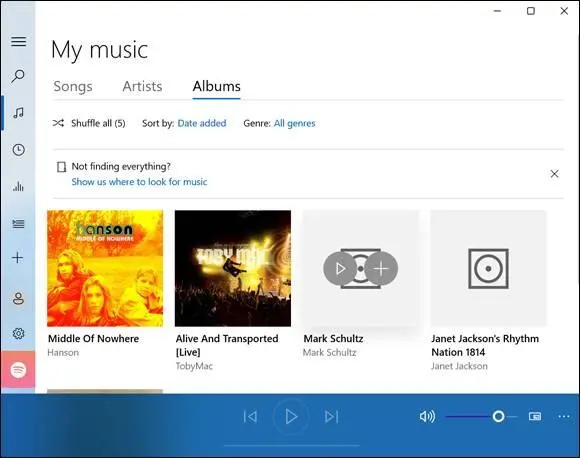Image resolution: width=580 pixels, height=458 pixels.
Task: Click the Mark Schultz artist name below title
Action: [329, 353]
